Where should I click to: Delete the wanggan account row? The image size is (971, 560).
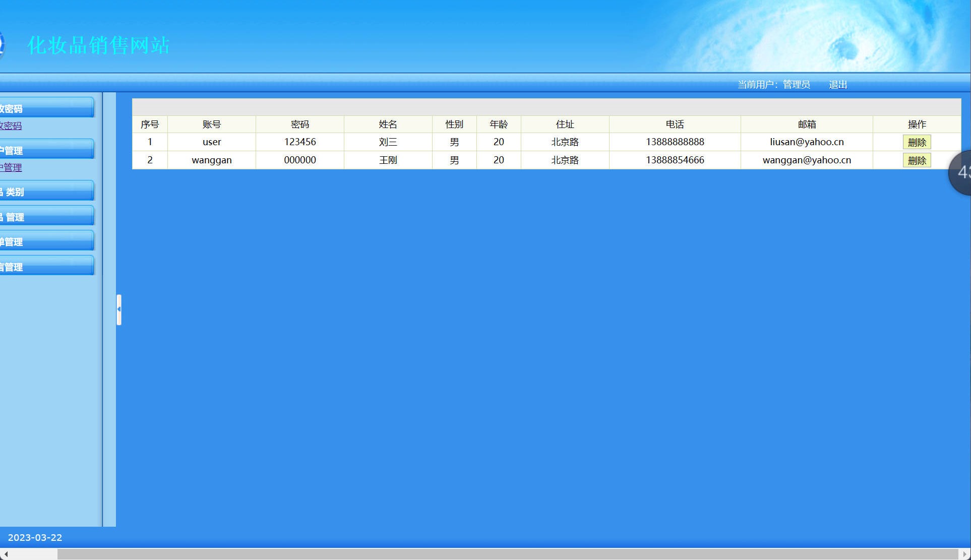pyautogui.click(x=916, y=160)
